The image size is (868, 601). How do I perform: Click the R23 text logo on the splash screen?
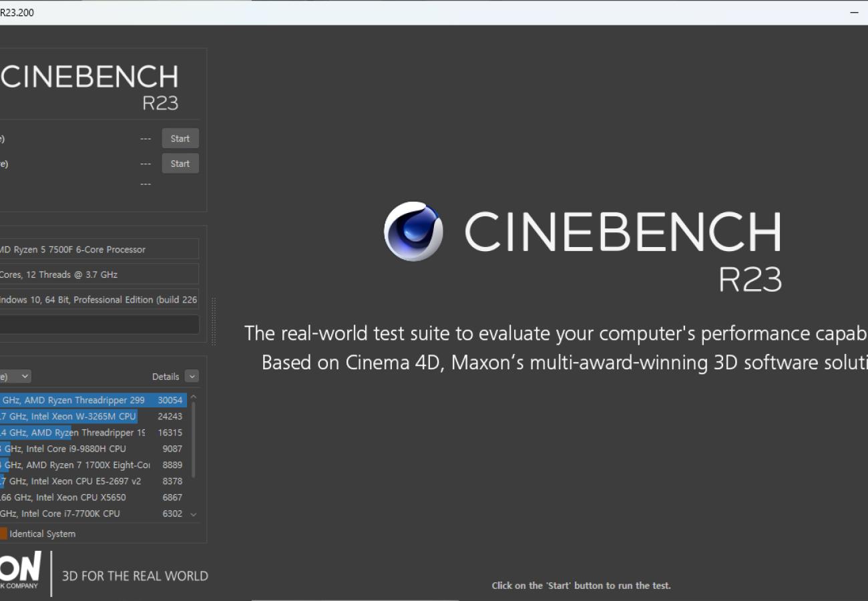[x=750, y=280]
